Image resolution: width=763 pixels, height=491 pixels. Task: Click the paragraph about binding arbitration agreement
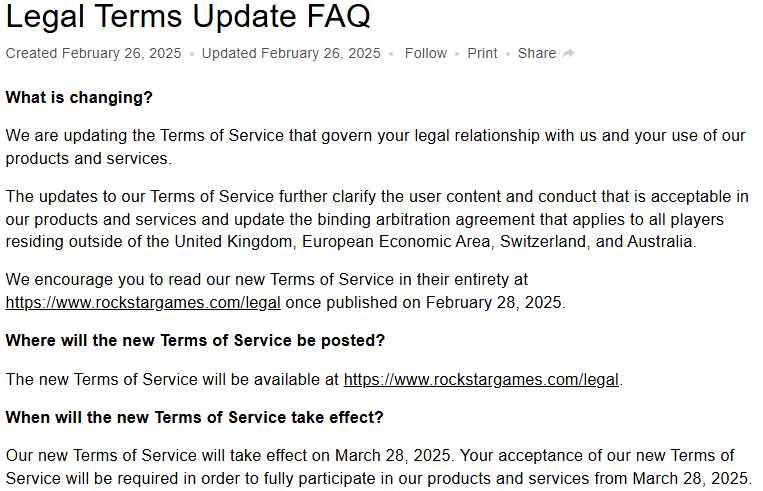(377, 219)
